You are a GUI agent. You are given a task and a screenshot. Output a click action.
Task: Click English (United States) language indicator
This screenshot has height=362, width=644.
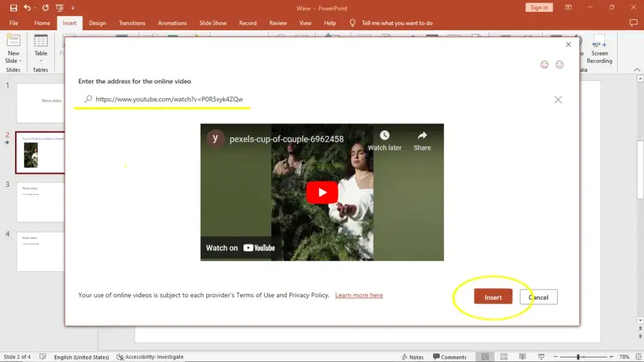[81, 357]
